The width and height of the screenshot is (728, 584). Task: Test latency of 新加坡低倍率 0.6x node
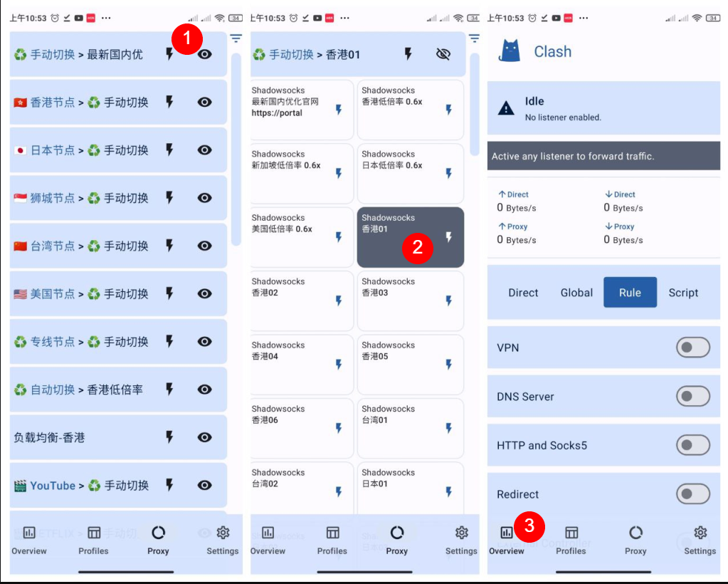click(x=338, y=173)
